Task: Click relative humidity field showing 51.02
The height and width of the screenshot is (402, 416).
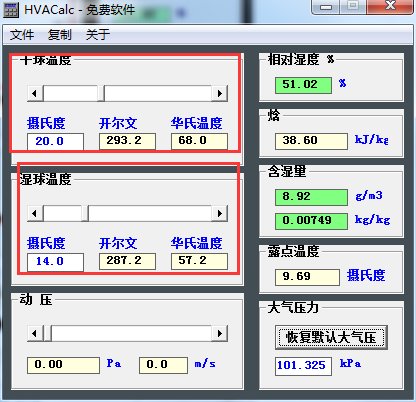Action: tap(303, 85)
